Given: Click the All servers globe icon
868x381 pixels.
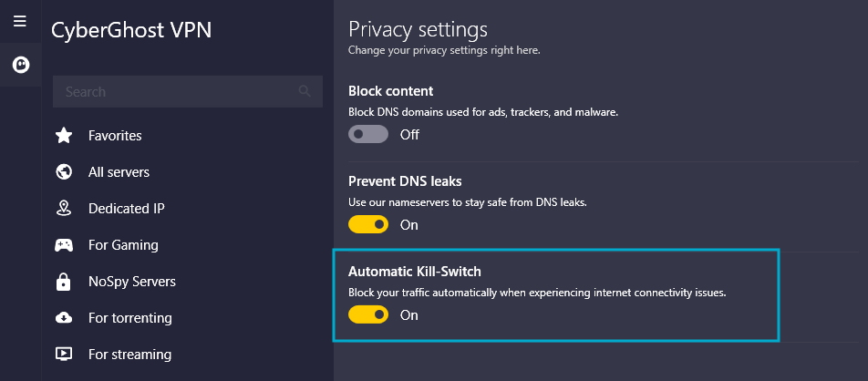Looking at the screenshot, I should pyautogui.click(x=64, y=172).
